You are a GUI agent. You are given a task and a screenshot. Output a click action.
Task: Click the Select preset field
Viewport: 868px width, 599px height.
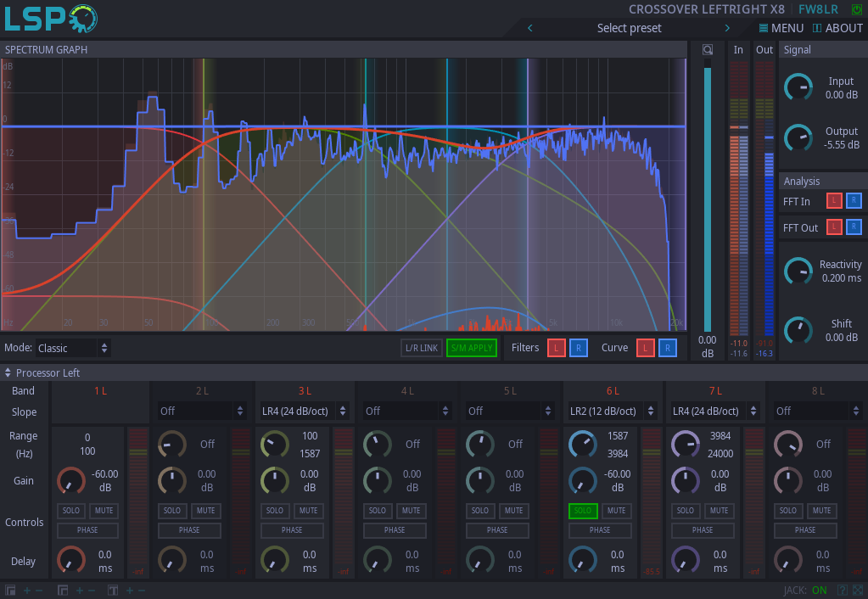tap(629, 28)
